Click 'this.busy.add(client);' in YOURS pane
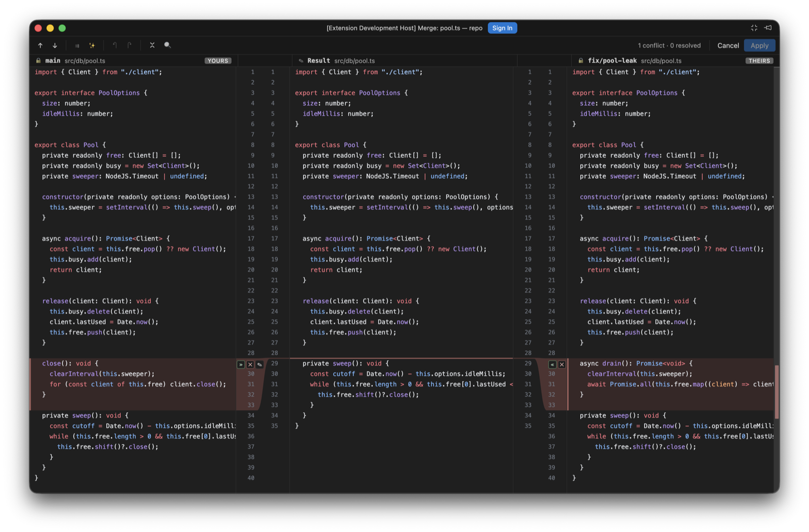The width and height of the screenshot is (809, 532). pyautogui.click(x=91, y=259)
